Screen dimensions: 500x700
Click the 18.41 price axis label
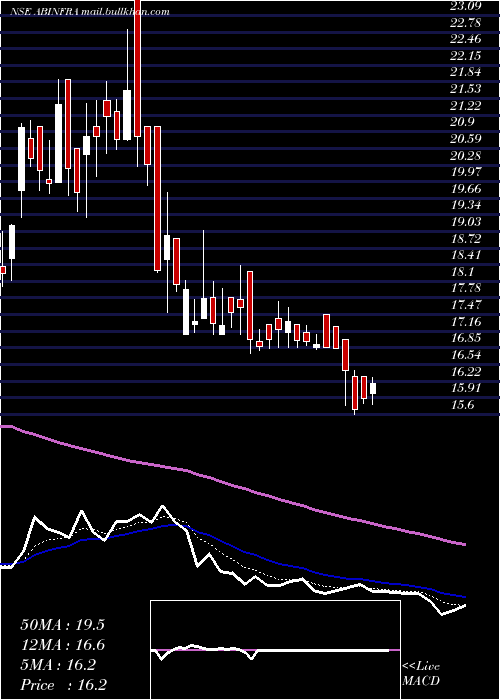(466, 255)
